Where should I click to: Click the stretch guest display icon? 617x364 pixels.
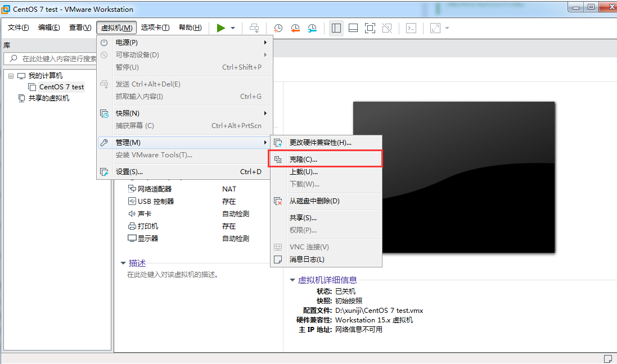click(435, 28)
